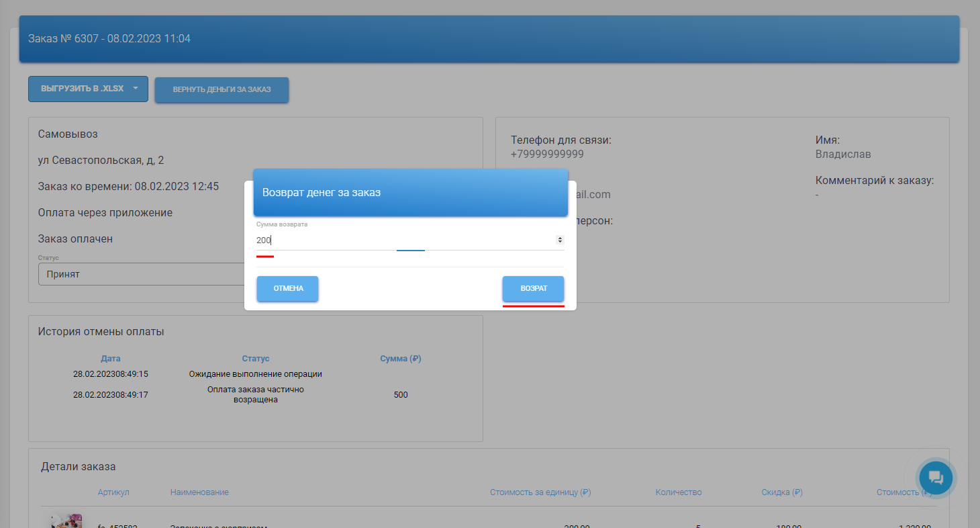980x528 pixels.
Task: Sort by the Артикул column header
Action: (x=113, y=492)
